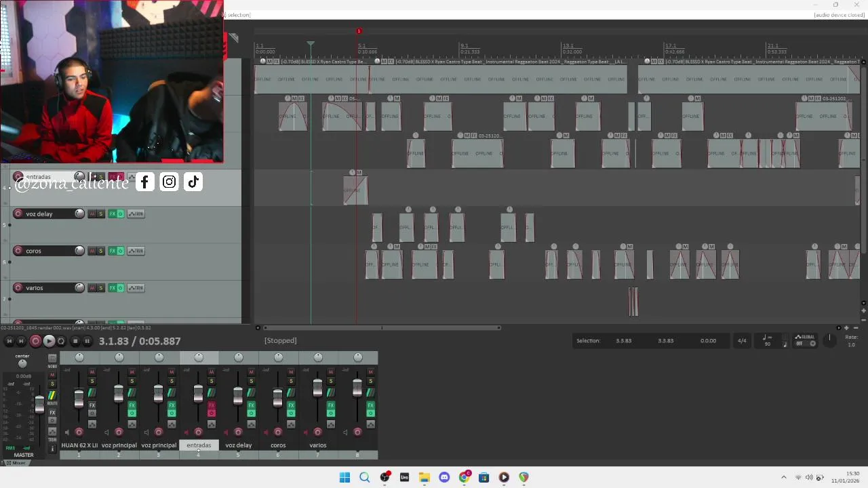Mute the voz delay track in track panel
Image resolution: width=868 pixels, height=488 pixels.
coord(92,213)
